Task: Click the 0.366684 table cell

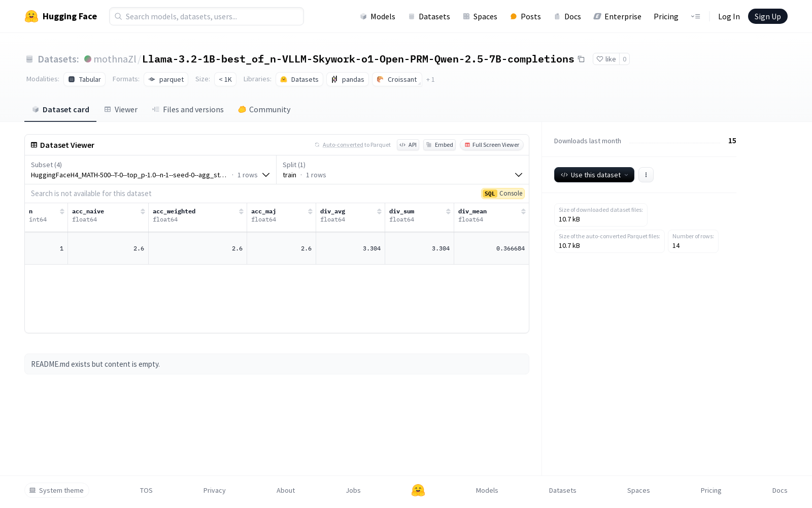Action: (491, 248)
